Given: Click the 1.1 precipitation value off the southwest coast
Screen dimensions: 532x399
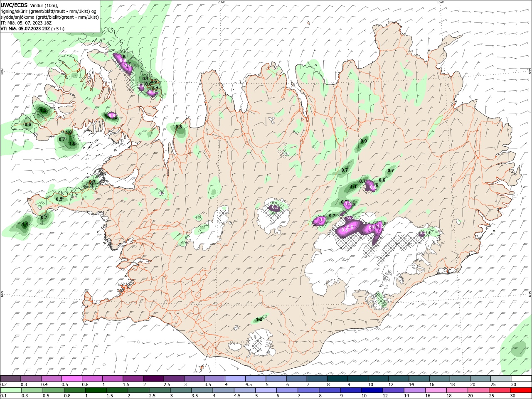Looking at the screenshot, I should coord(25,224).
